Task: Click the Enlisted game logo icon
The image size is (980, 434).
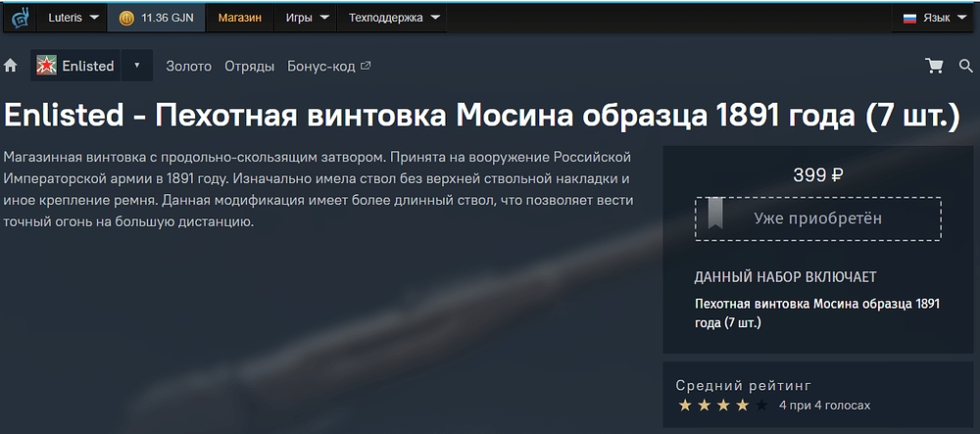Action: coord(46,66)
